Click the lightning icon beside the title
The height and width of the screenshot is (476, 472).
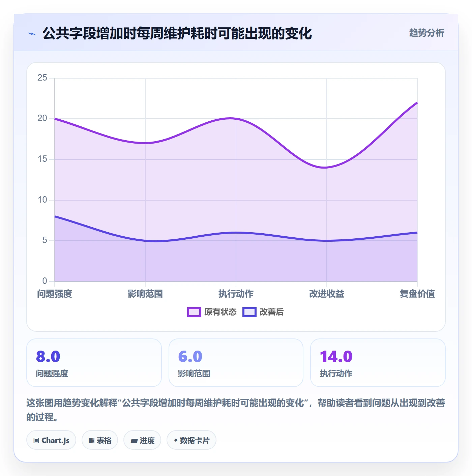32,34
